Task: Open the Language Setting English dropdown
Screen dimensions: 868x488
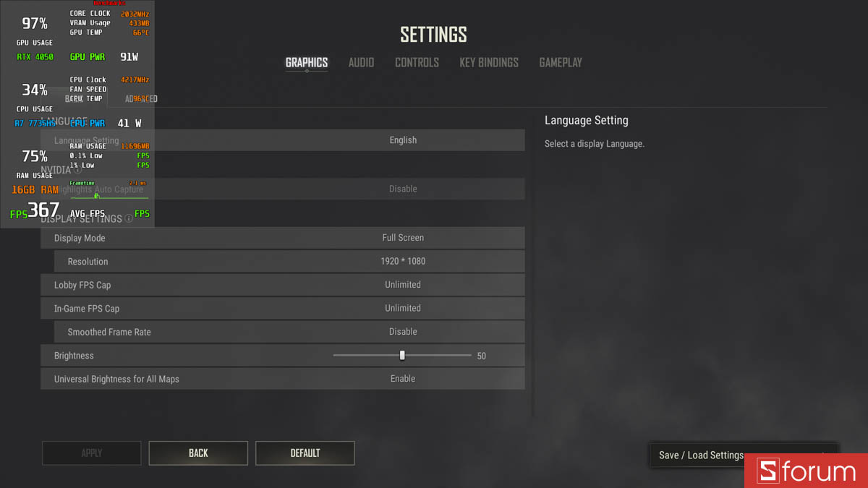Action: coord(403,140)
